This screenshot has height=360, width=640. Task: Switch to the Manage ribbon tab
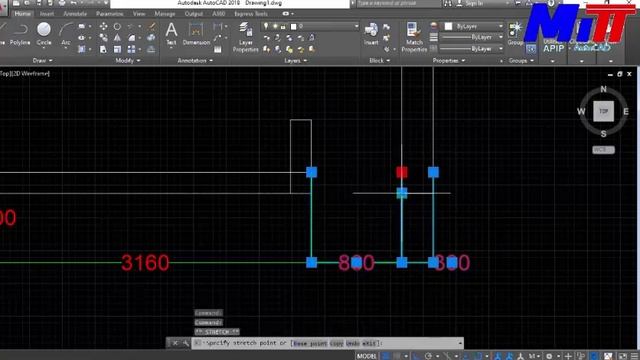tap(165, 13)
